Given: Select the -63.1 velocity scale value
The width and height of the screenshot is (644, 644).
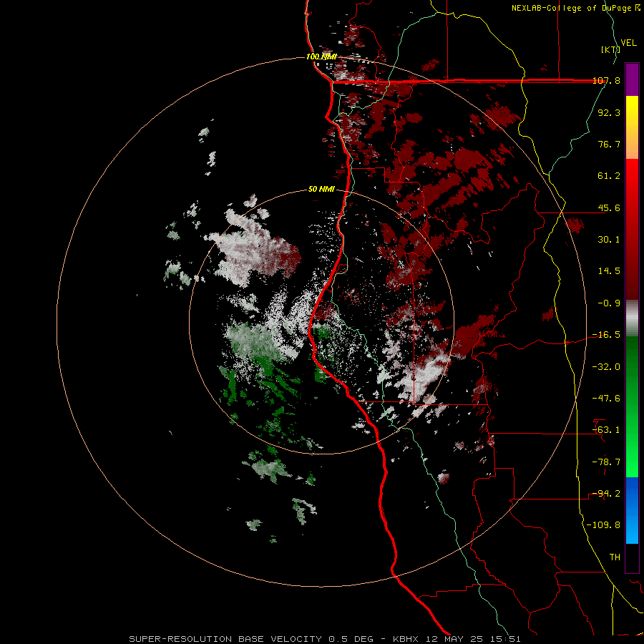Looking at the screenshot, I should (606, 430).
